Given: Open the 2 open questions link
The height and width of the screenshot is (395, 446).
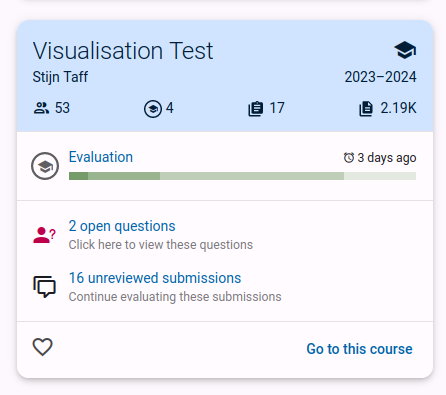Looking at the screenshot, I should pos(122,226).
